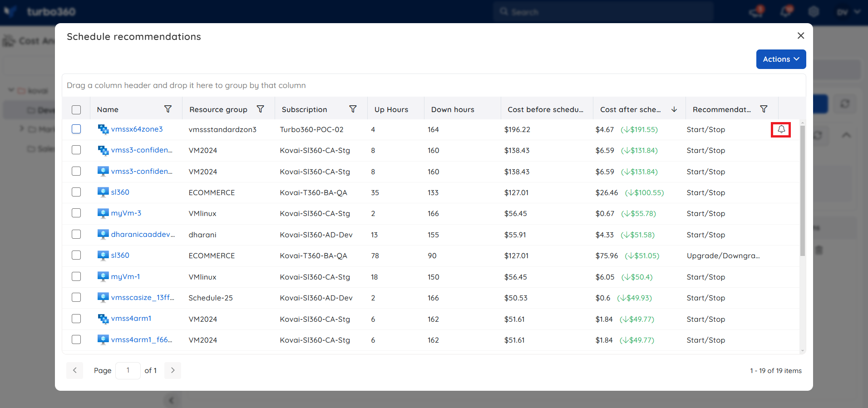Click the Turbo360-POC-02 subscription cell
The image size is (868, 408).
click(311, 129)
